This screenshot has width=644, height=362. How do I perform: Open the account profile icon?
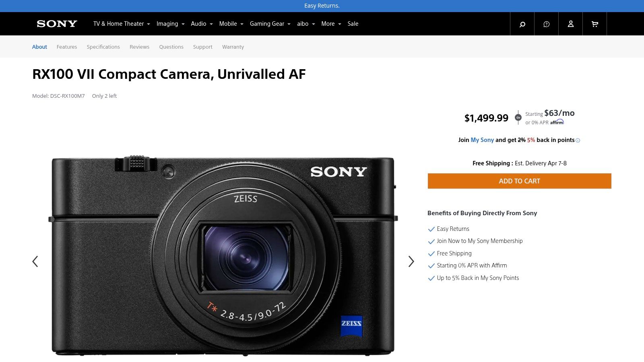570,24
